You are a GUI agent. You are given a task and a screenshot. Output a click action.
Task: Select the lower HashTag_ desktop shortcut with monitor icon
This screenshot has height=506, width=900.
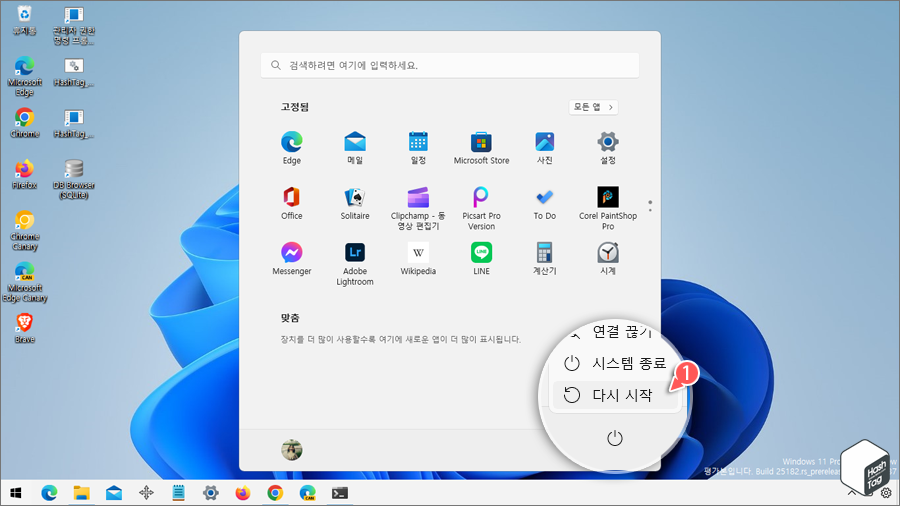point(73,123)
